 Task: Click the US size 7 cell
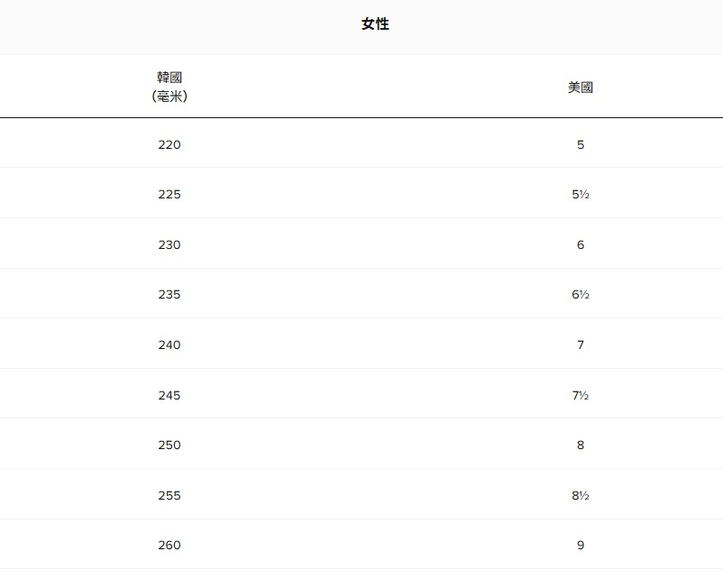point(581,345)
